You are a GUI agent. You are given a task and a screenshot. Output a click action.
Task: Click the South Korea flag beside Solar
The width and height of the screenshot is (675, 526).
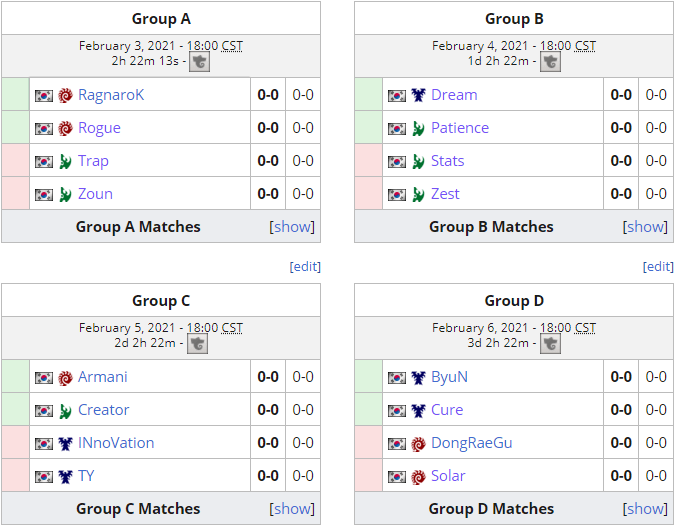point(396,477)
